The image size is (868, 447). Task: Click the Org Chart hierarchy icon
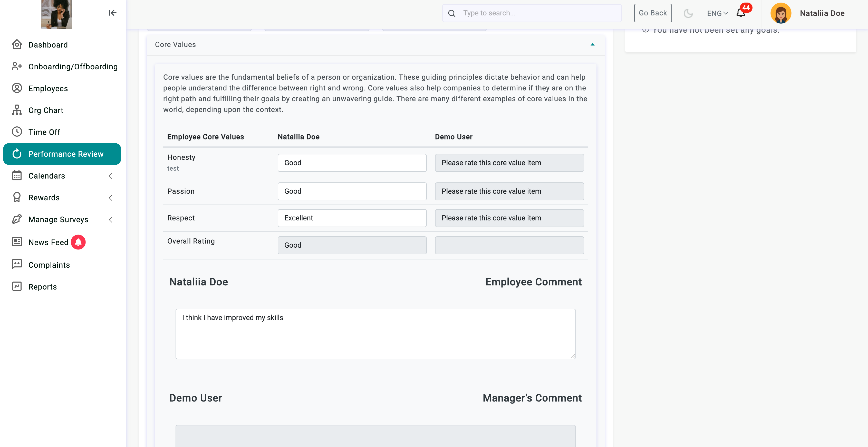[17, 110]
